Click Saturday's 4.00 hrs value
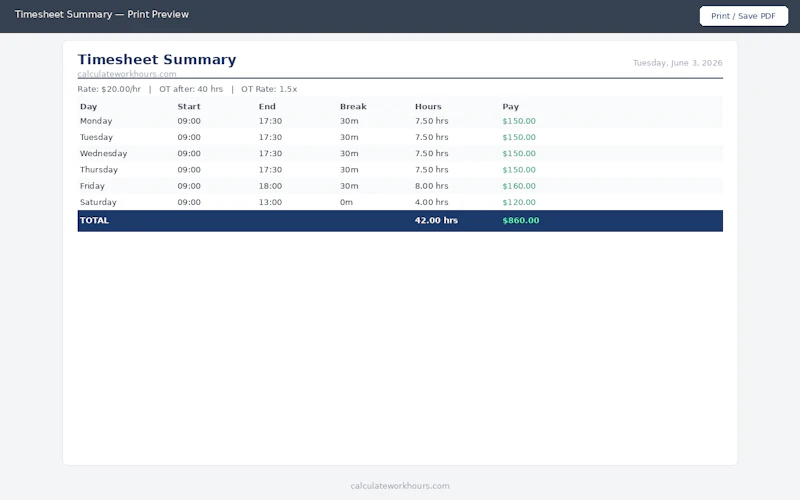This screenshot has height=500, width=800. (x=432, y=202)
